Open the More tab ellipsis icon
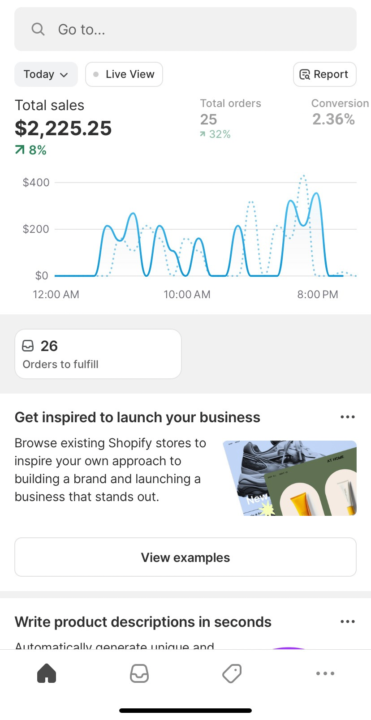371x720 pixels. (x=325, y=674)
